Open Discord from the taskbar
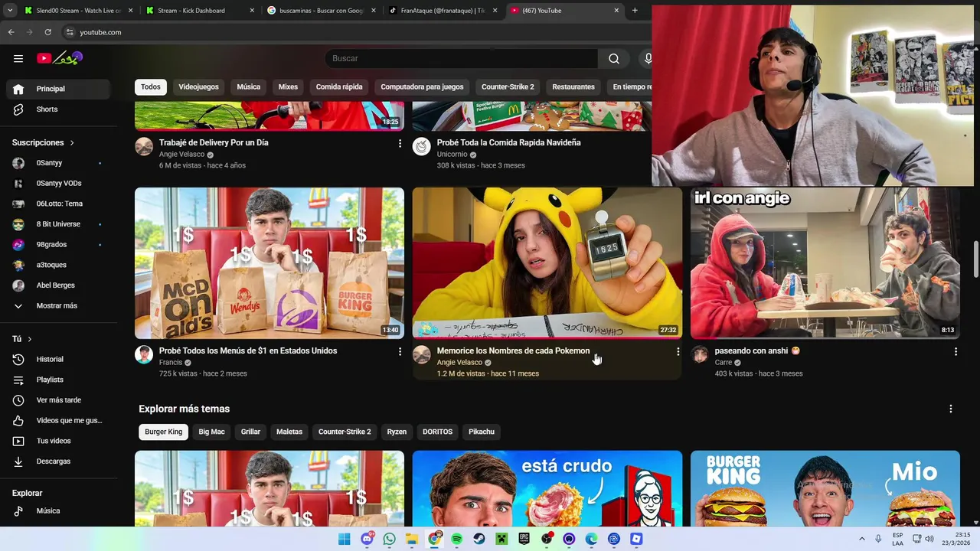This screenshot has width=980, height=551. 367,539
